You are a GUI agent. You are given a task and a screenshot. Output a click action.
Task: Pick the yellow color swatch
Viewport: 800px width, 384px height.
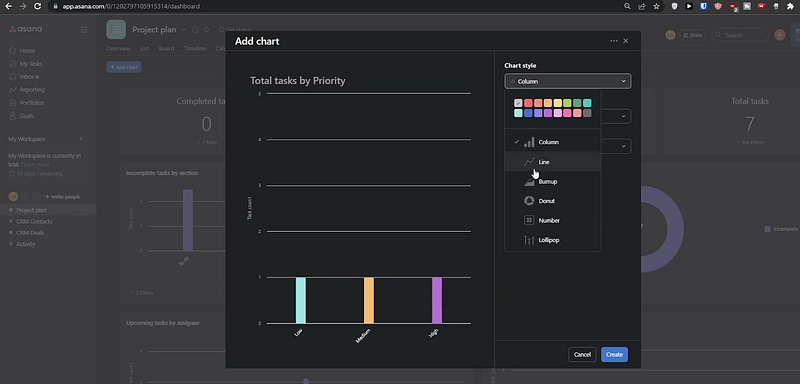[x=558, y=103]
